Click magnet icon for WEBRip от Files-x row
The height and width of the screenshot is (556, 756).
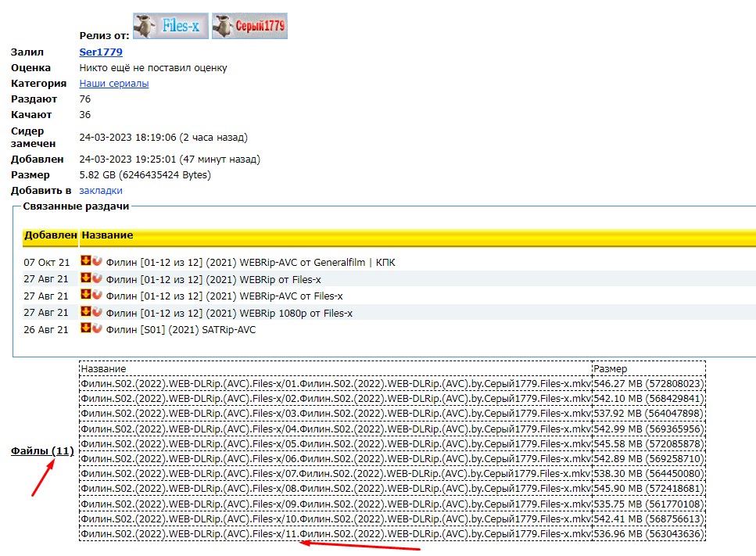97,278
